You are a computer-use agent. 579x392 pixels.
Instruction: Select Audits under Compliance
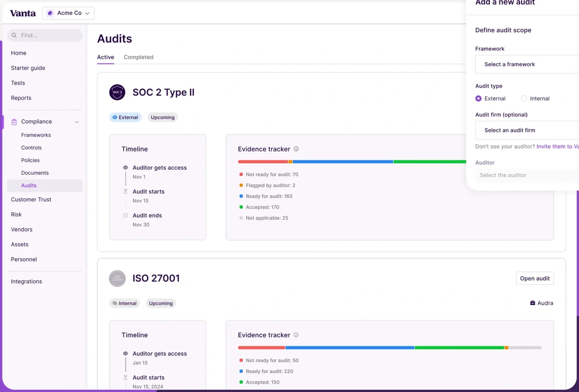[x=45, y=185]
